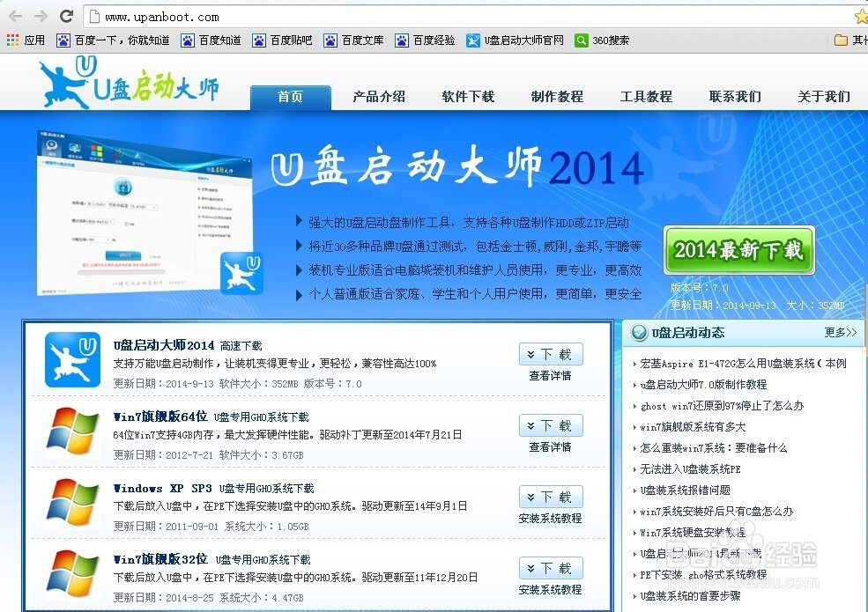
Task: Click the U盘启动大师官网 bookmark icon
Action: [476, 40]
